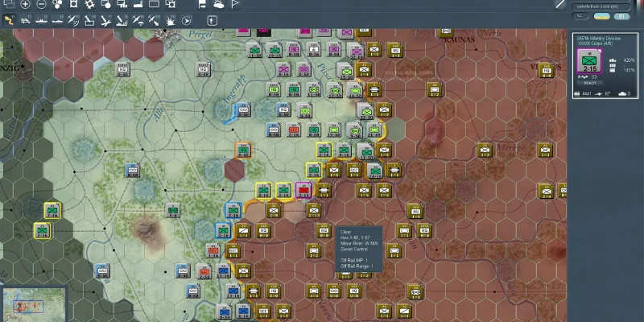Click the 141% value in unit panel
The width and height of the screenshot is (644, 322).
coord(630,70)
